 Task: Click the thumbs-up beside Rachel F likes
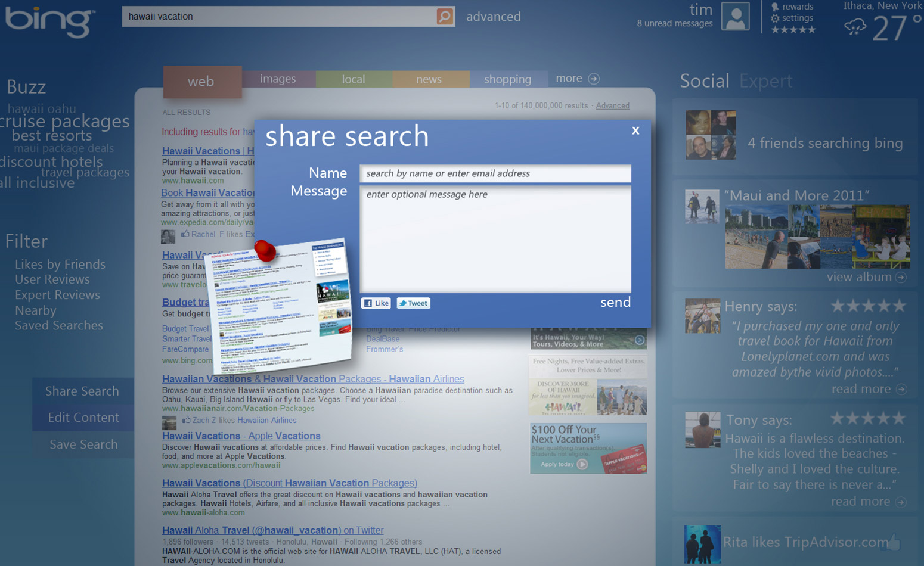coord(185,234)
